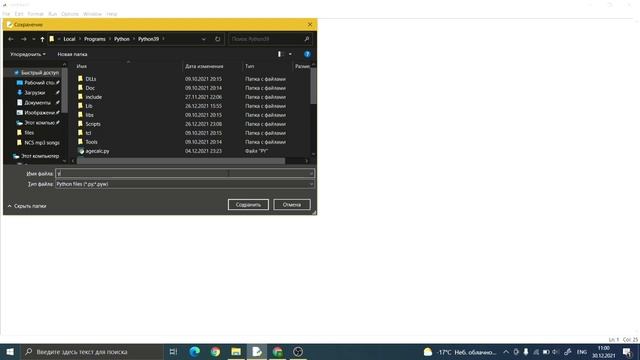
Task: Expand the address bar history dropdown
Action: tap(204, 39)
